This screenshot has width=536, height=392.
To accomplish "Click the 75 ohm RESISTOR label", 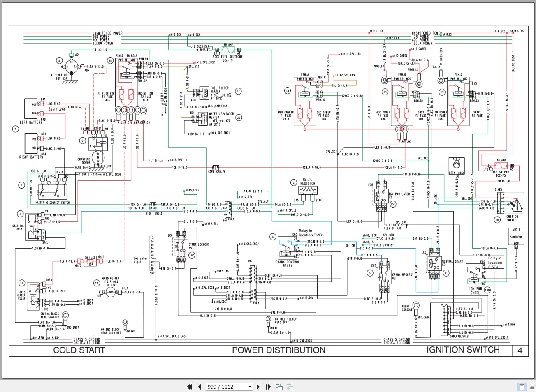I will click(x=308, y=182).
